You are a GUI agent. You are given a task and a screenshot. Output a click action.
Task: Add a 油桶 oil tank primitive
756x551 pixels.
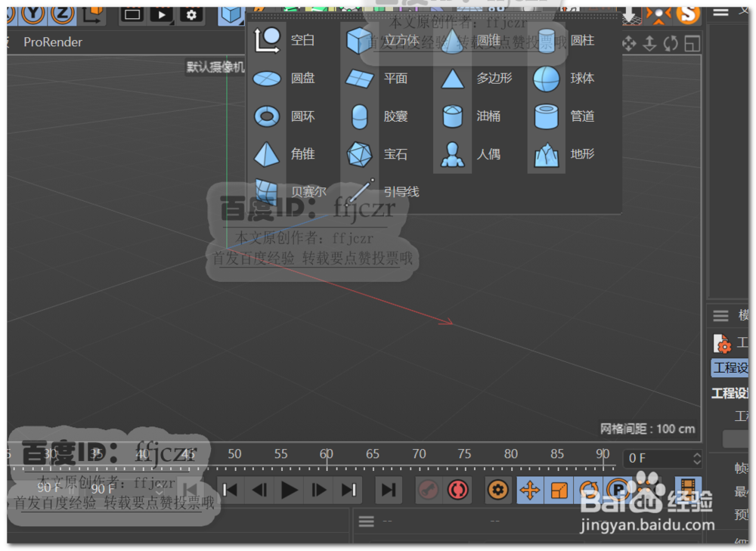point(452,116)
